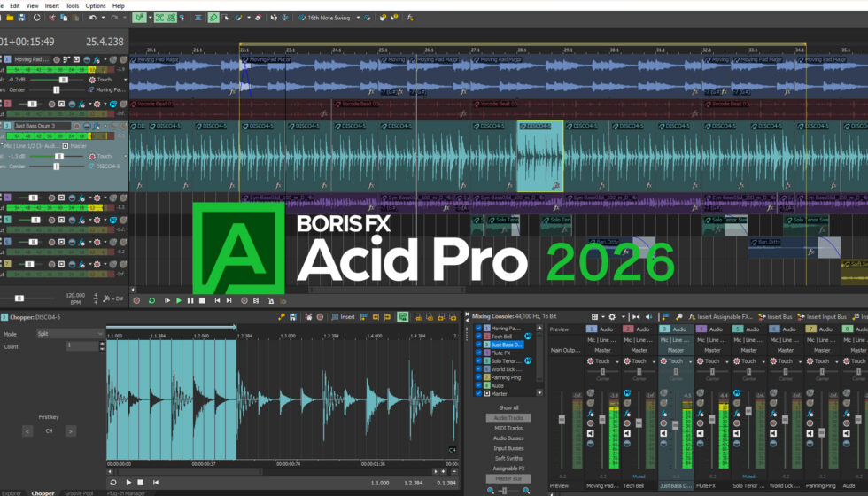
Task: Toggle Loop Playback in the main transport bar
Action: (151, 300)
